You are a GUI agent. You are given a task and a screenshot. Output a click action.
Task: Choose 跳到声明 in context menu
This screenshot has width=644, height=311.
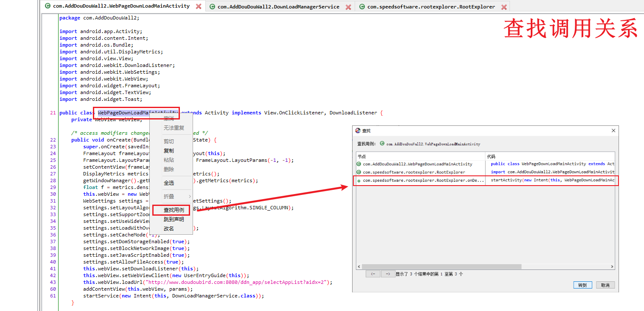pos(174,219)
